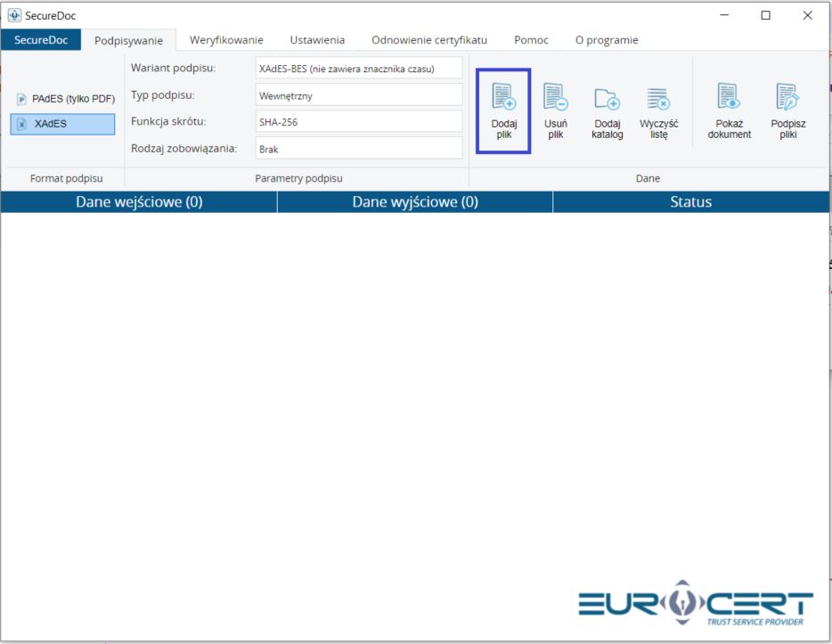Go to Odnowienie certyfikatu tab
Viewport: 832px width, 644px height.
[429, 40]
